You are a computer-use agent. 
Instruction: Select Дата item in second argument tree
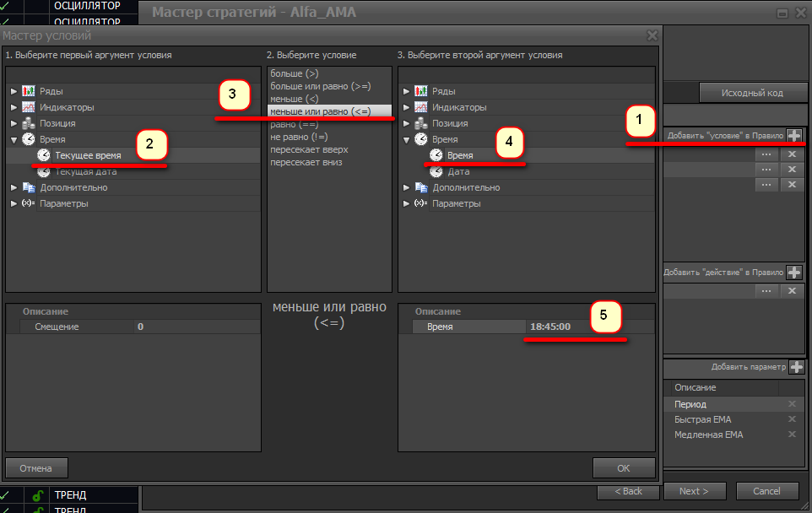[x=458, y=171]
